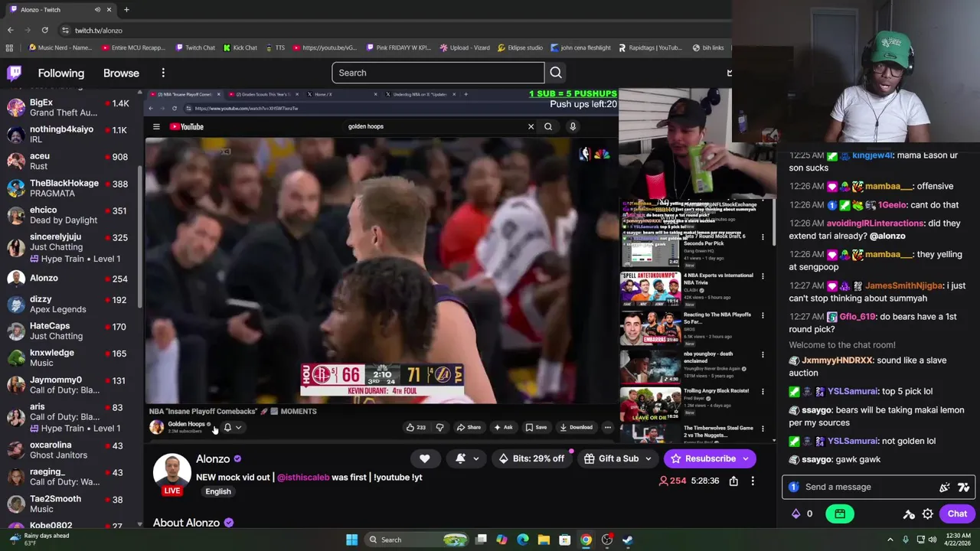Viewport: 980px width, 551px height.
Task: Open the Kick Chat bookmark
Action: click(x=240, y=47)
